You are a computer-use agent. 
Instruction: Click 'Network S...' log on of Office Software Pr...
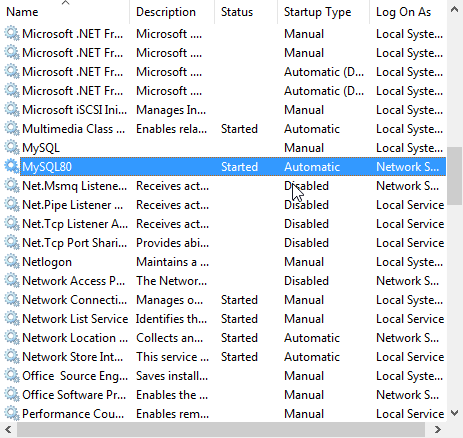pyautogui.click(x=407, y=395)
